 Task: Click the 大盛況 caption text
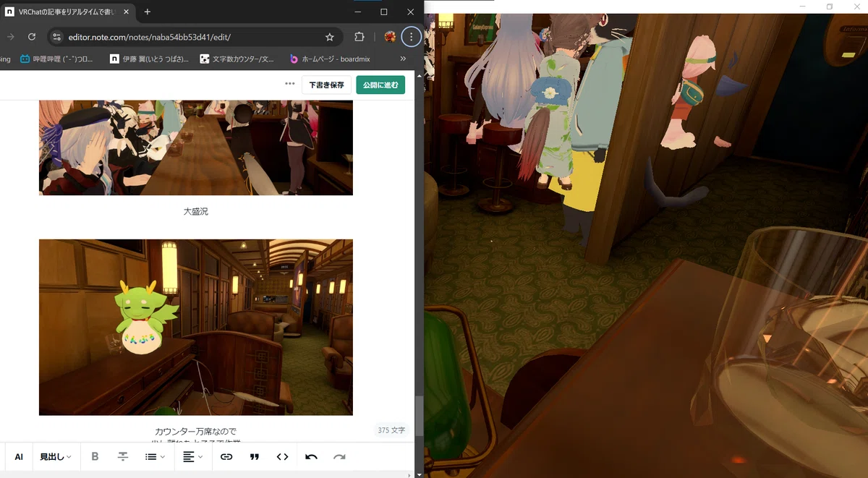pyautogui.click(x=195, y=212)
